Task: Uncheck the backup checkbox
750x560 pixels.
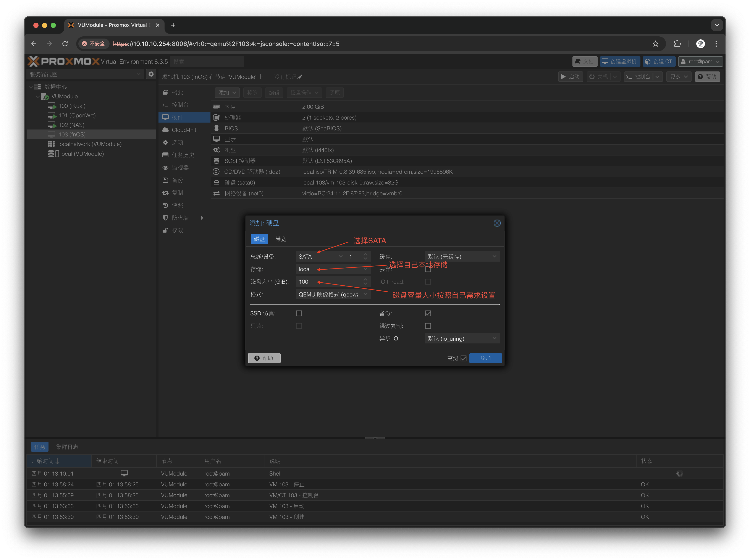Action: pos(428,313)
